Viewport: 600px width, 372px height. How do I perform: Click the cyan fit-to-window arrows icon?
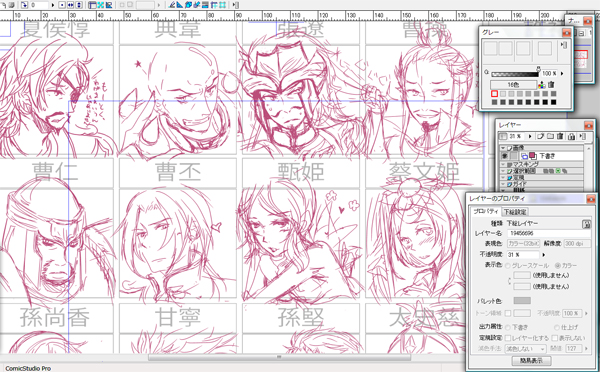coord(101,5)
